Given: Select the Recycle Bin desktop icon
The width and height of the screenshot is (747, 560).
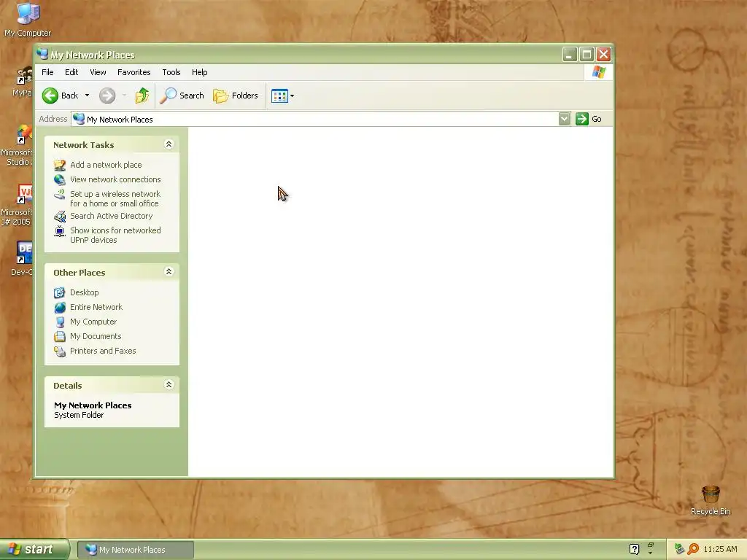Looking at the screenshot, I should point(711,500).
